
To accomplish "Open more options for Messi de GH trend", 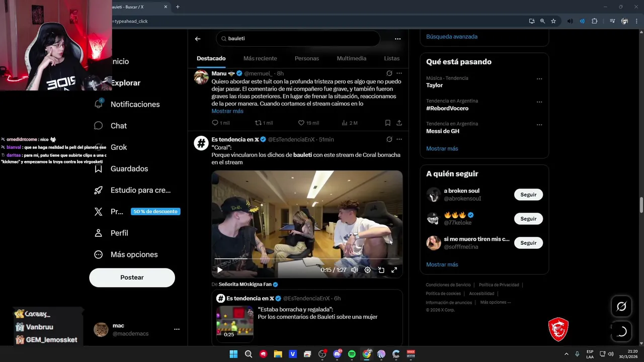I will (x=539, y=124).
